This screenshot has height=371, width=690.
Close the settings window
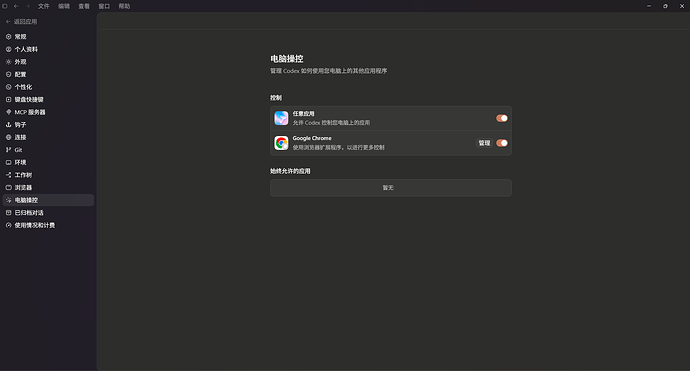coord(682,6)
